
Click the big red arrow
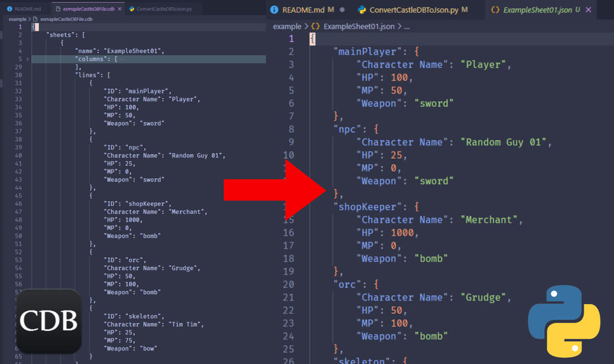coord(272,190)
